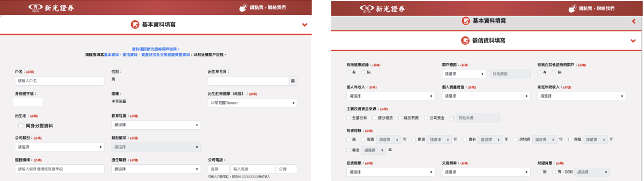The image size is (644, 181).
Task: Check the 基金 investment experience box
Action: [348, 150]
